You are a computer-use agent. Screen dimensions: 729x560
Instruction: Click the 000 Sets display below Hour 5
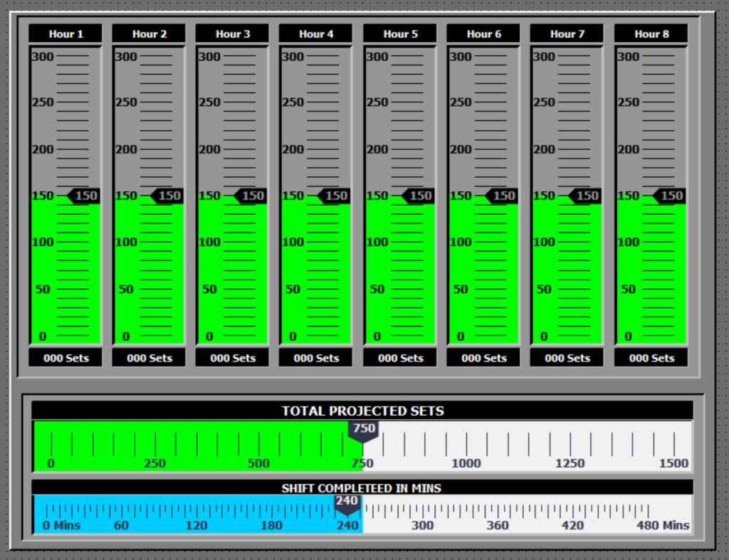pyautogui.click(x=400, y=358)
